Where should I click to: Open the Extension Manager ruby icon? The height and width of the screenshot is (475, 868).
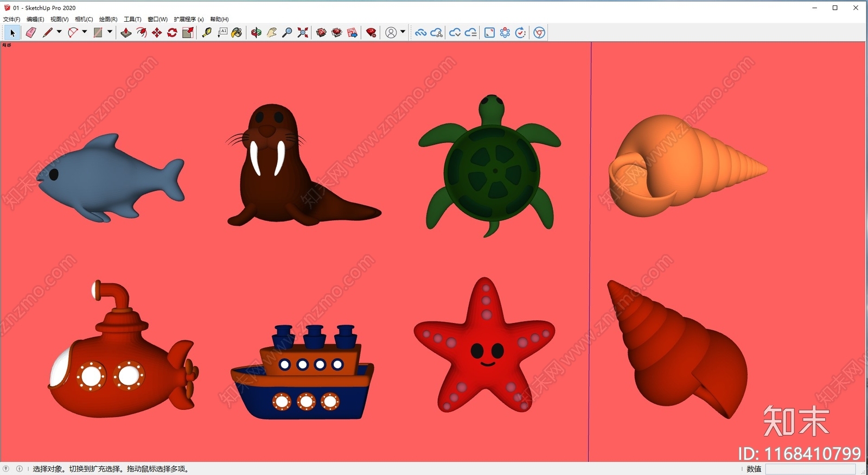pyautogui.click(x=371, y=33)
